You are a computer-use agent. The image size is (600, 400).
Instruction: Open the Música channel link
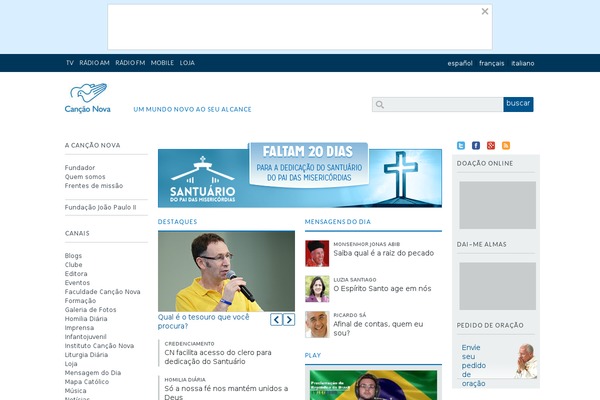pos(75,390)
